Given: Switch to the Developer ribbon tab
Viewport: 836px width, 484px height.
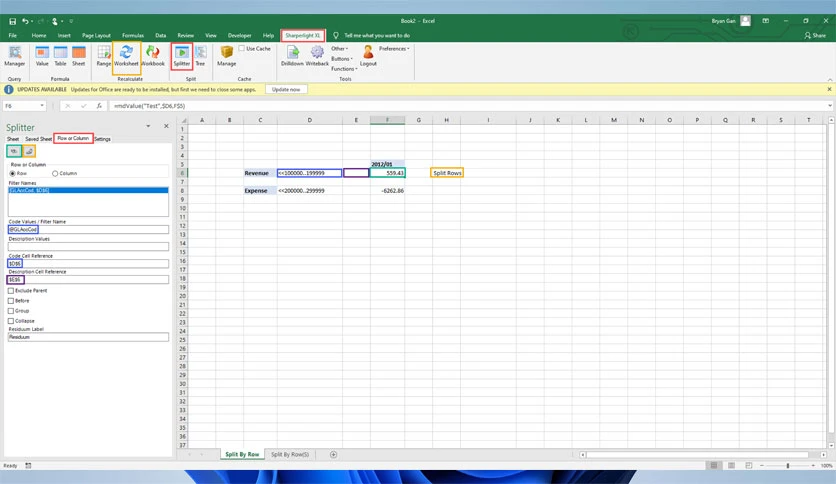Looking at the screenshot, I should pos(239,36).
